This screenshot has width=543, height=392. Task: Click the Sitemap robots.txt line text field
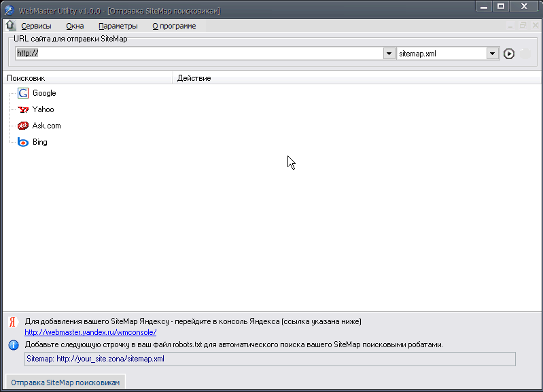click(x=270, y=359)
